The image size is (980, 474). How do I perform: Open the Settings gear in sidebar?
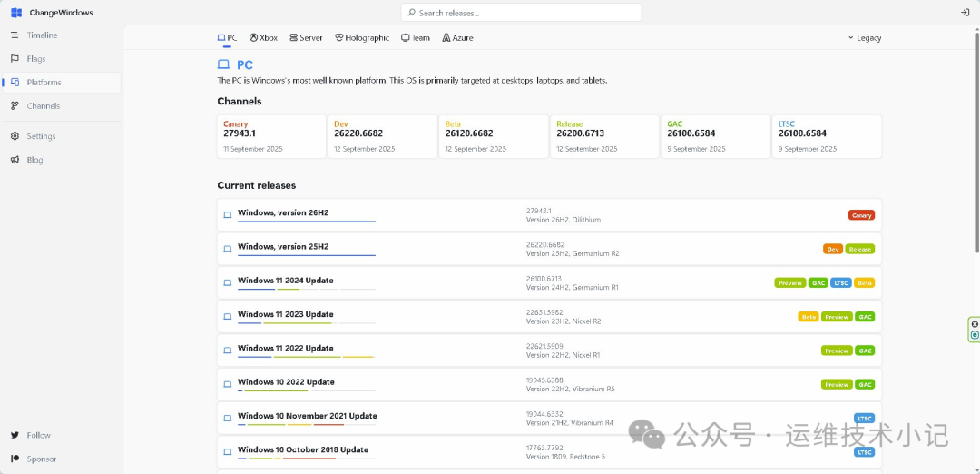[x=15, y=136]
